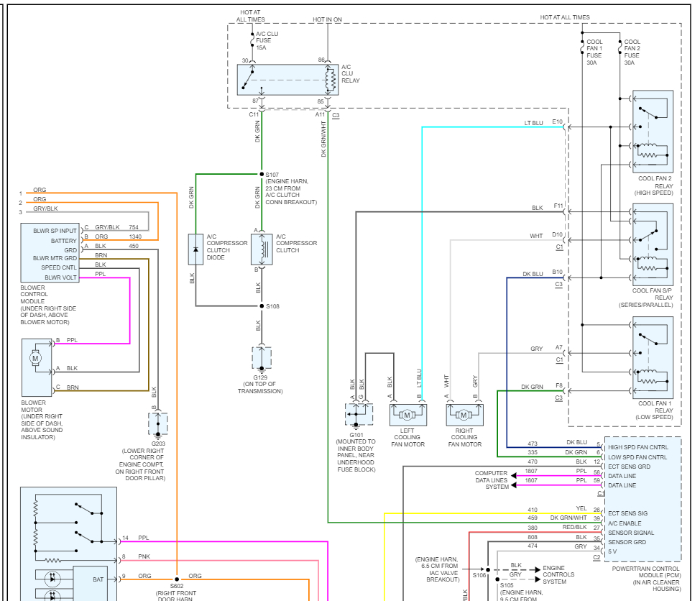Click the S108 splice dot
Image resolution: width=700 pixels, height=601 pixels.
pyautogui.click(x=262, y=306)
